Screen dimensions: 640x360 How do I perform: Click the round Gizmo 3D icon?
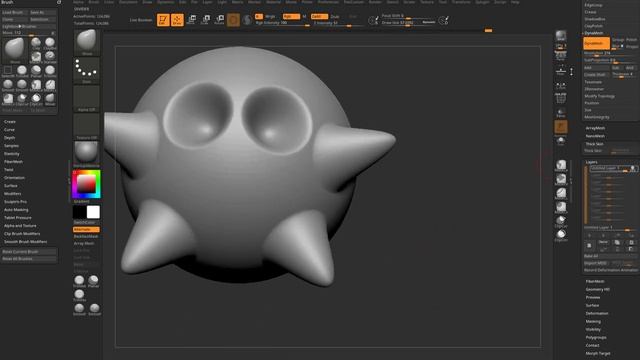(x=233, y=20)
